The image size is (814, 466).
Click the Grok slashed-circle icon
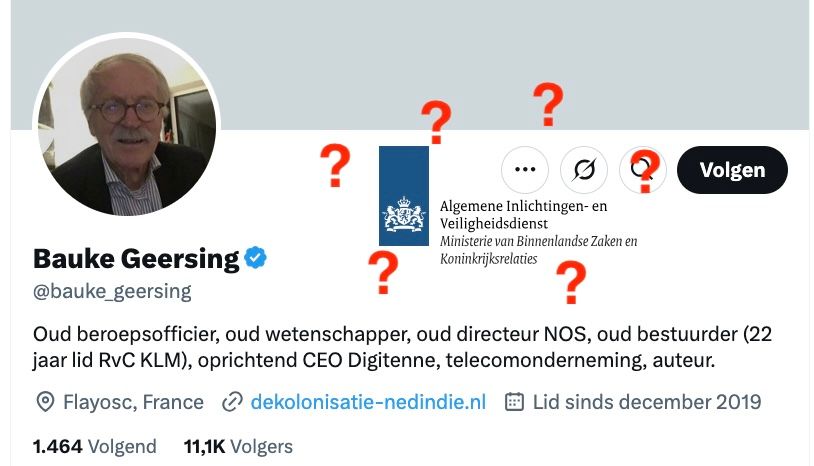click(x=585, y=170)
